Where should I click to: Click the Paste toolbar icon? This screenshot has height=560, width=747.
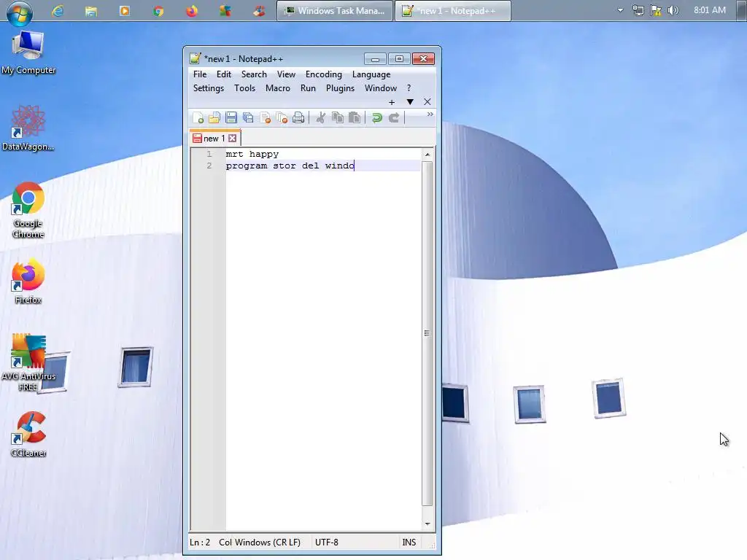tap(354, 117)
